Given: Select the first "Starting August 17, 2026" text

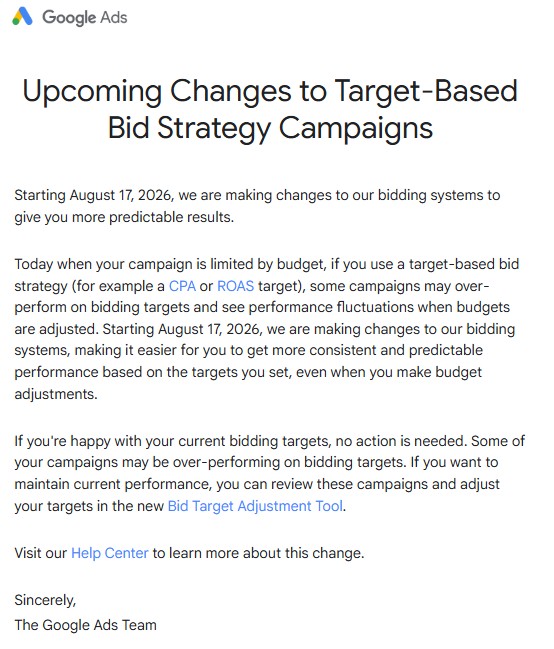Looking at the screenshot, I should [93, 195].
